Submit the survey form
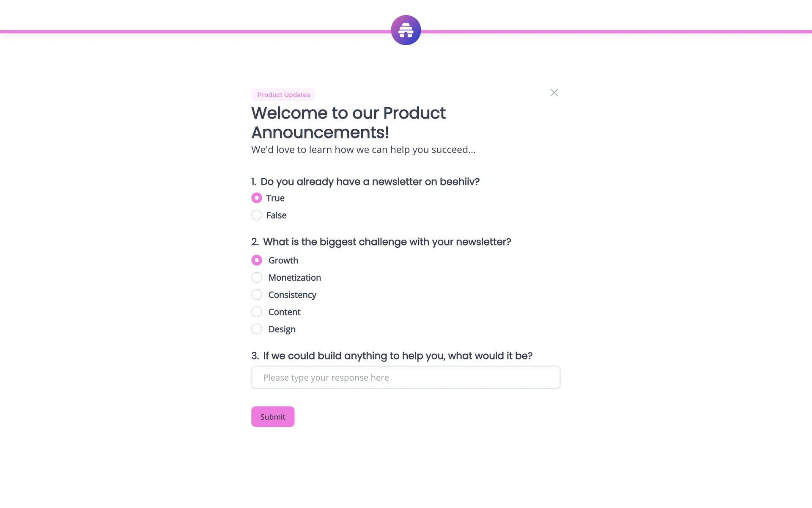Image resolution: width=812 pixels, height=508 pixels. (x=273, y=417)
